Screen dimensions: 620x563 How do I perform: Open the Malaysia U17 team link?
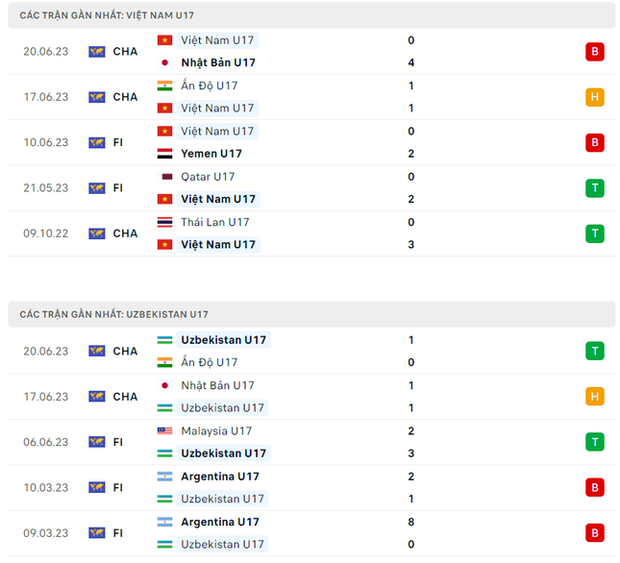click(x=216, y=431)
